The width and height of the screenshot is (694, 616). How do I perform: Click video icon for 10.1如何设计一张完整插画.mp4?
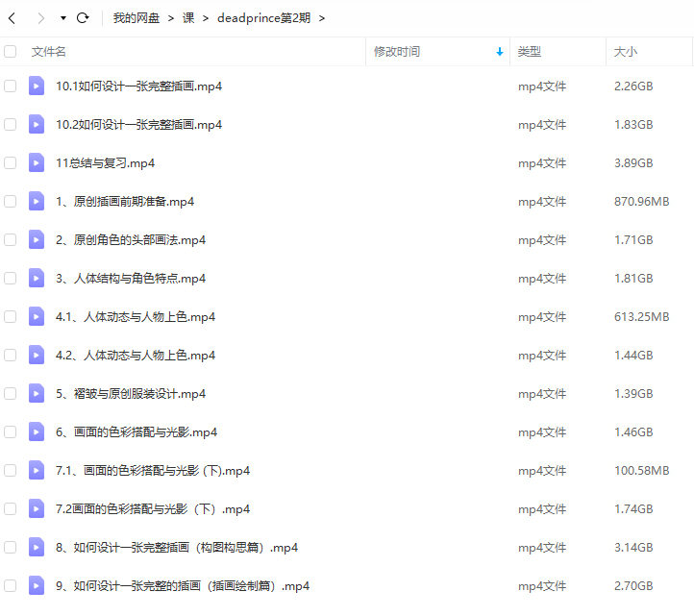click(x=37, y=86)
